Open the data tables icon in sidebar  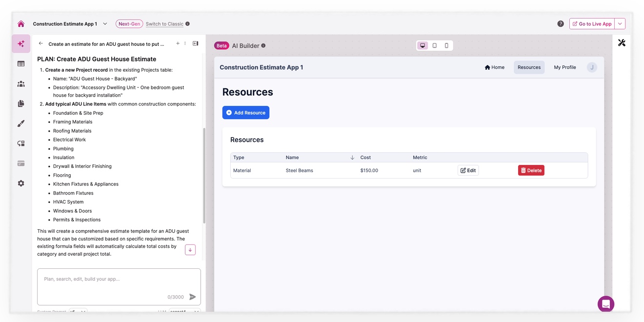click(x=21, y=64)
